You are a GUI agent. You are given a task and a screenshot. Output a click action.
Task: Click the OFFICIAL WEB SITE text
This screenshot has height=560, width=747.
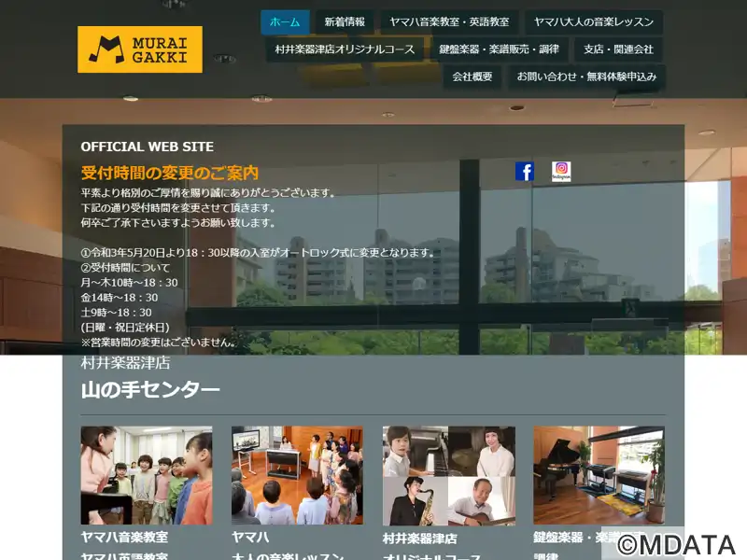pos(148,147)
